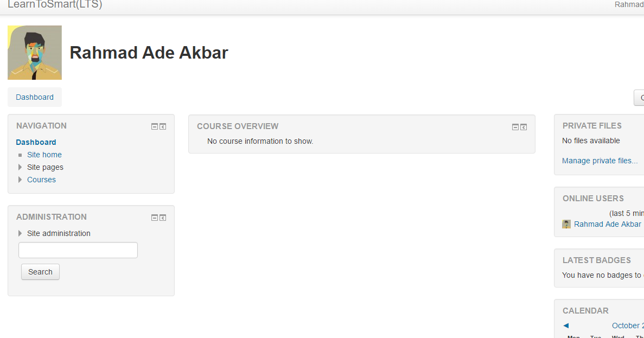Open Rahmad Ade Akbar online user link

coord(608,224)
